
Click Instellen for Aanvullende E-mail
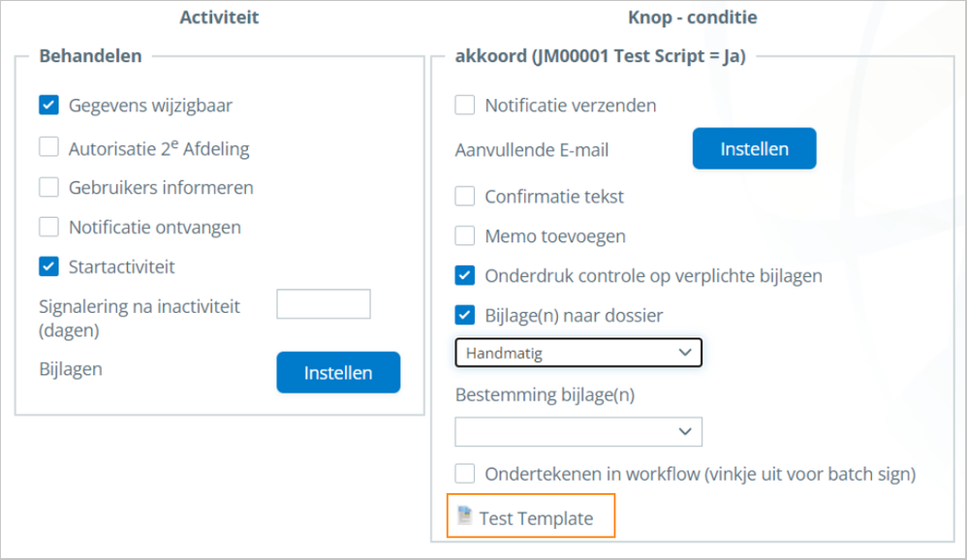[x=754, y=148]
